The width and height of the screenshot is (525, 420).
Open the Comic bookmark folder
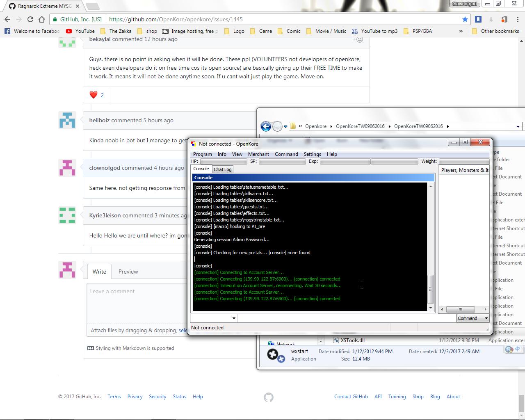(289, 31)
